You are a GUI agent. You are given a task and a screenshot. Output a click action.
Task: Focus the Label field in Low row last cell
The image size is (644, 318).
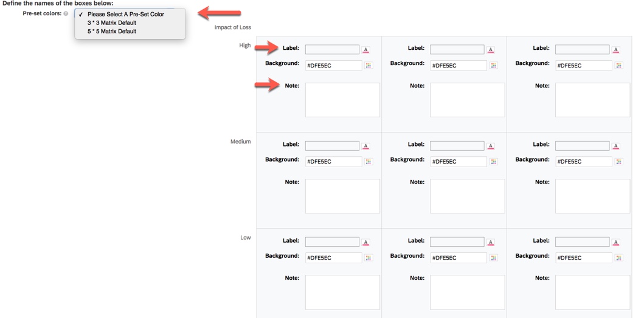[583, 242]
